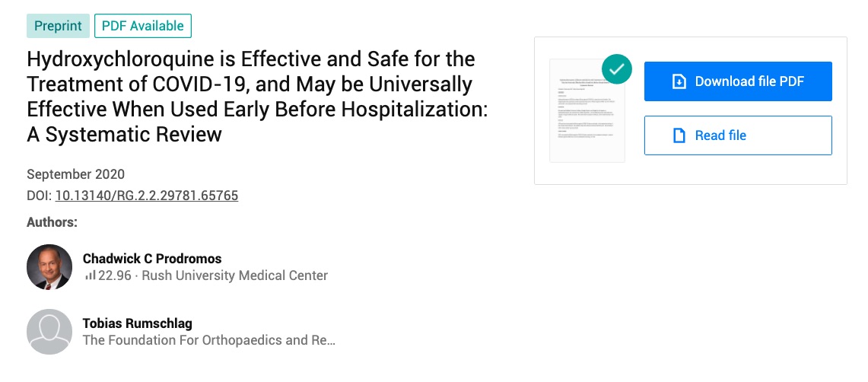The height and width of the screenshot is (382, 868).
Task: Click the 22.96 score value
Action: pos(115,275)
